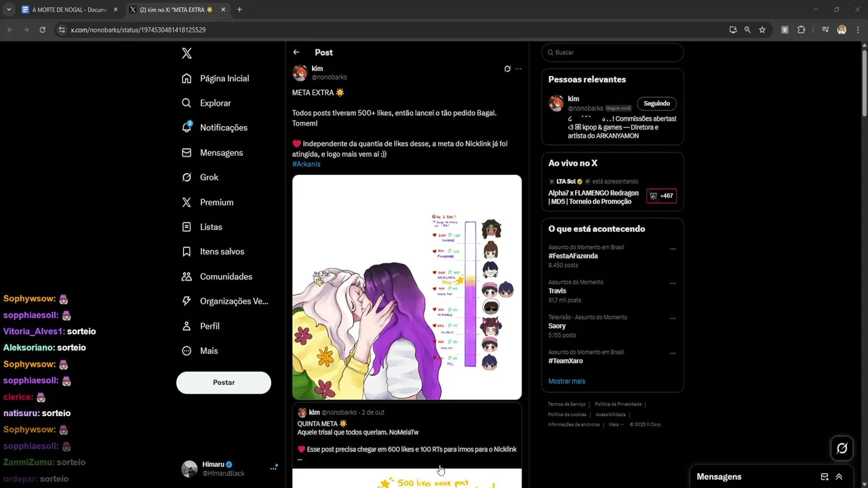Screen dimensions: 868x488
Task: Click Grok explain icon on kim's post
Action: pos(507,68)
